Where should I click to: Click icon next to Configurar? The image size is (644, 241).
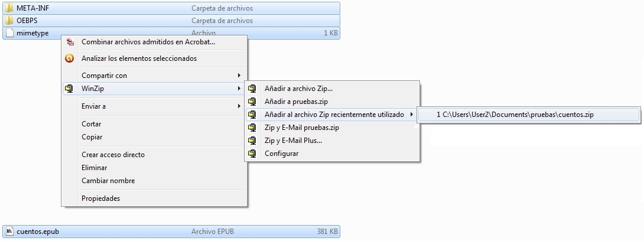pyautogui.click(x=252, y=154)
